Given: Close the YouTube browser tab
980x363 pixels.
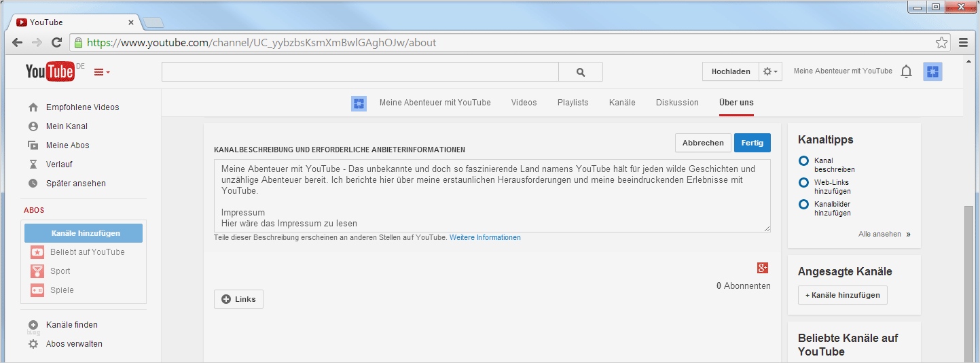Looking at the screenshot, I should tap(131, 22).
